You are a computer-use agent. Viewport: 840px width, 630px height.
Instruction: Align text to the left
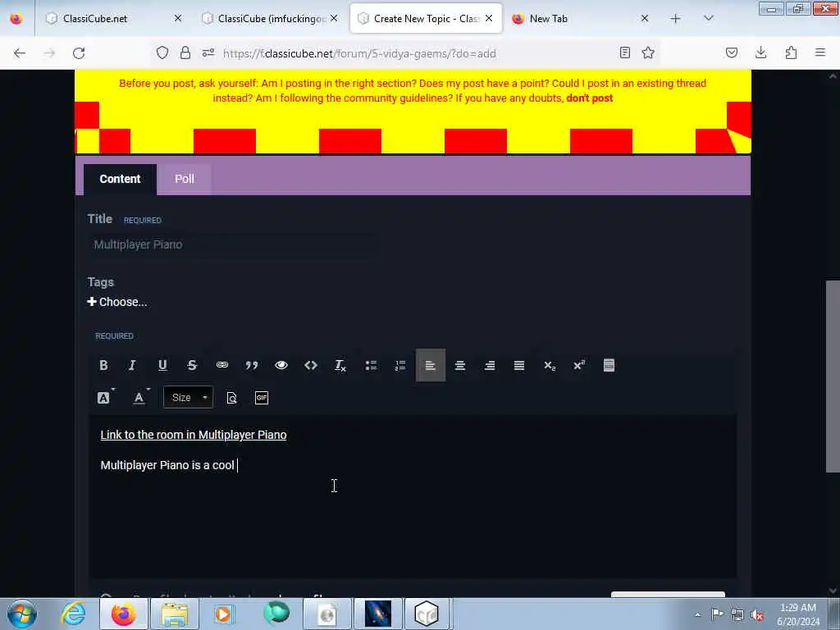click(430, 365)
